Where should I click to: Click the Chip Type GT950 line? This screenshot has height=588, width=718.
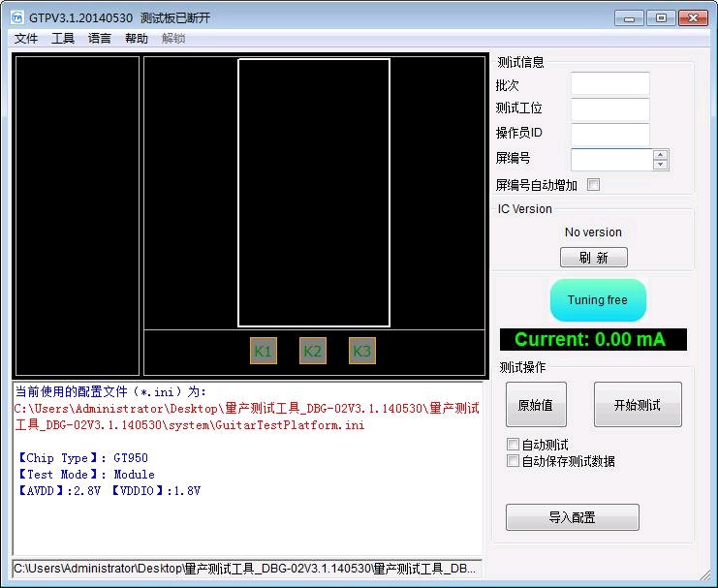(83, 458)
